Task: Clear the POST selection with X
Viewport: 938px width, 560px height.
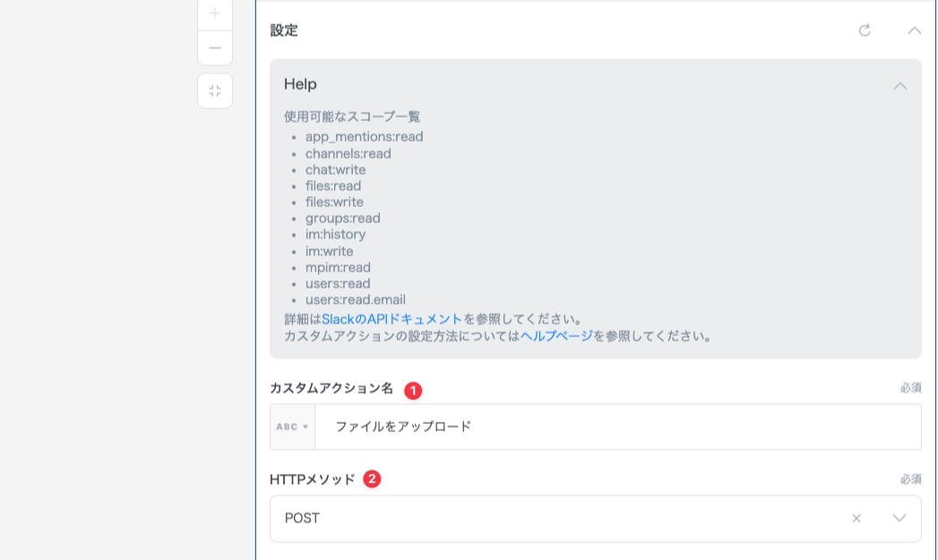Action: pyautogui.click(x=856, y=519)
